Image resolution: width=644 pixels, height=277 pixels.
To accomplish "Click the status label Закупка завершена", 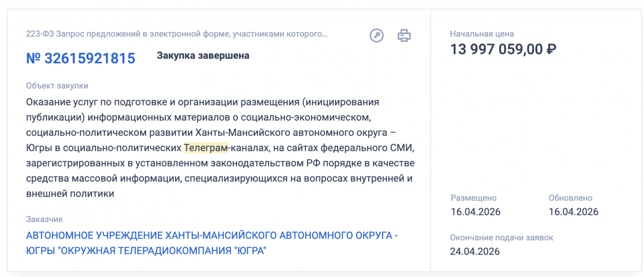I will pyautogui.click(x=203, y=55).
